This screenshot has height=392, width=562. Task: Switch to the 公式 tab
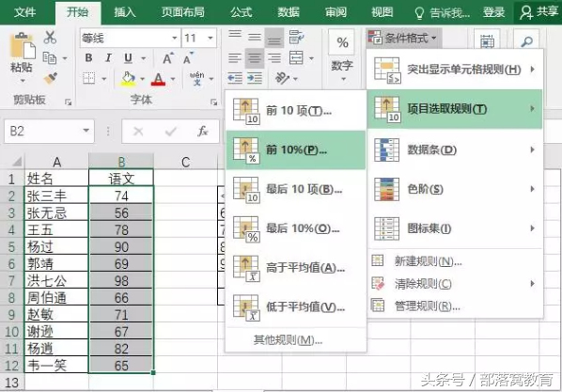(x=242, y=12)
